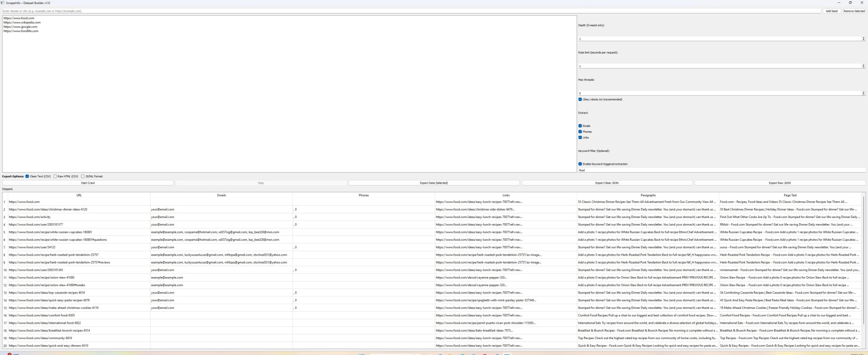
Task: Click the Paragraphs column header
Action: coord(648,195)
